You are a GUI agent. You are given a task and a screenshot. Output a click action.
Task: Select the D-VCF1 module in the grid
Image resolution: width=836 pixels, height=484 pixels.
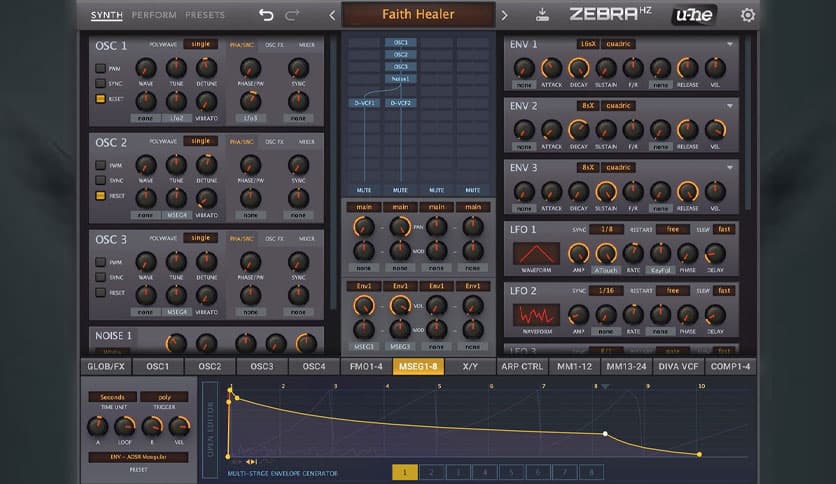pyautogui.click(x=364, y=103)
